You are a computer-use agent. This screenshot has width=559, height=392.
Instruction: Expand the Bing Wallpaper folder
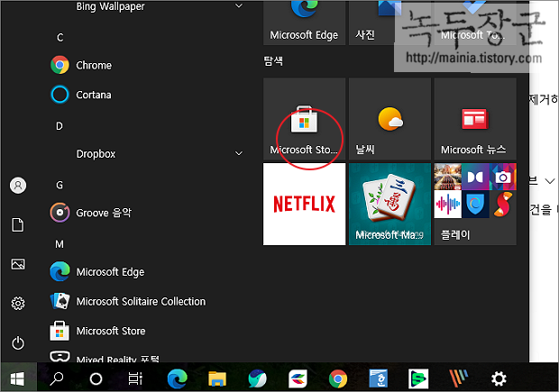point(239,5)
